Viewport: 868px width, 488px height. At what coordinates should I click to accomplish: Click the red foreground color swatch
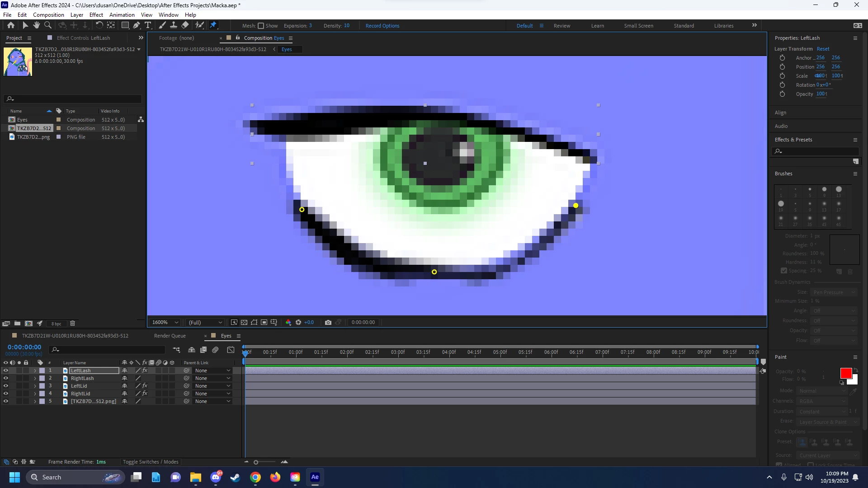point(845,373)
